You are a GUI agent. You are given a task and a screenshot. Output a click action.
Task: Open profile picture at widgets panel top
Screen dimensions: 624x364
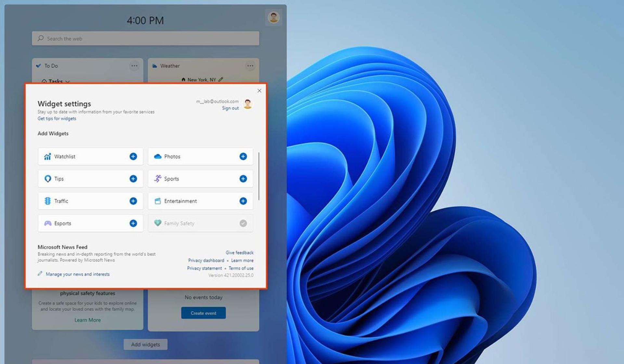point(274,18)
